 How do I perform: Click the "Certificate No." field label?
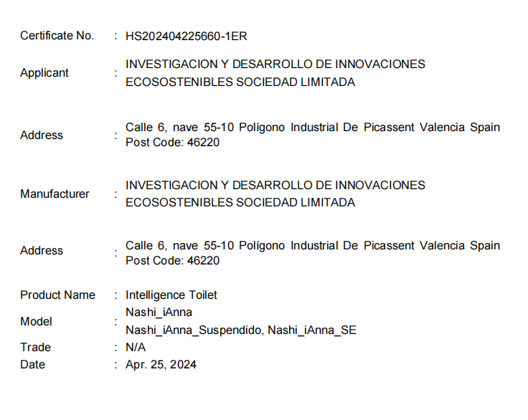[57, 36]
